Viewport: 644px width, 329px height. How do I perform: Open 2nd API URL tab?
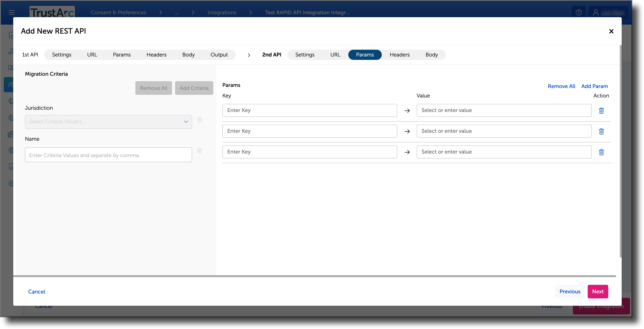click(335, 55)
